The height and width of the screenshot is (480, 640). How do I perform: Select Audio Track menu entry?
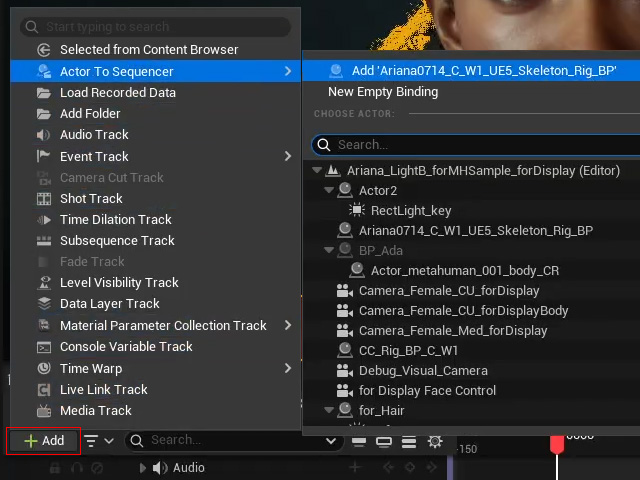pyautogui.click(x=94, y=135)
